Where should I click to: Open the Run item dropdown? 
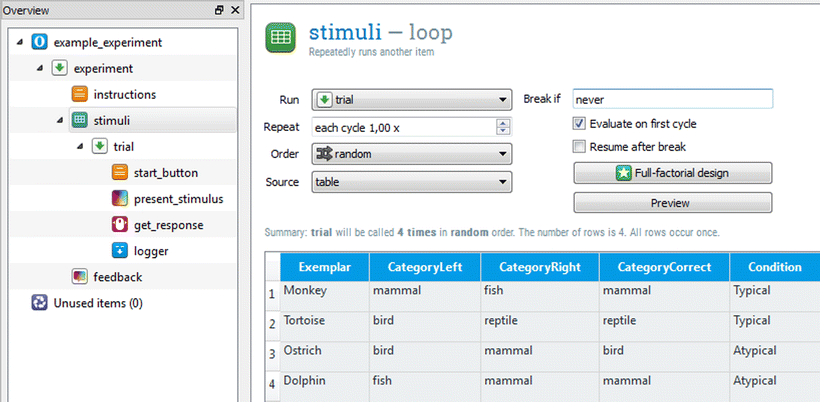click(412, 99)
